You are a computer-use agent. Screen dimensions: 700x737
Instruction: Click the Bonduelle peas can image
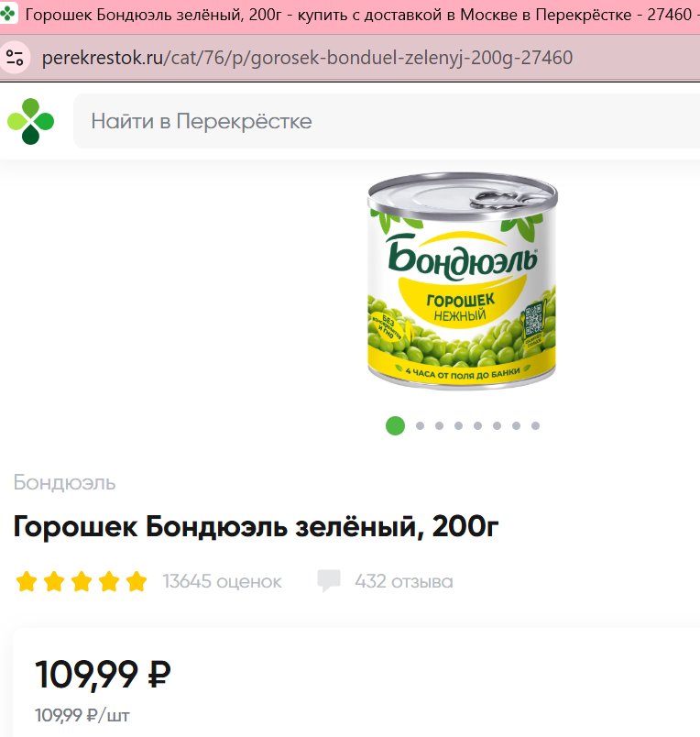[x=462, y=281]
